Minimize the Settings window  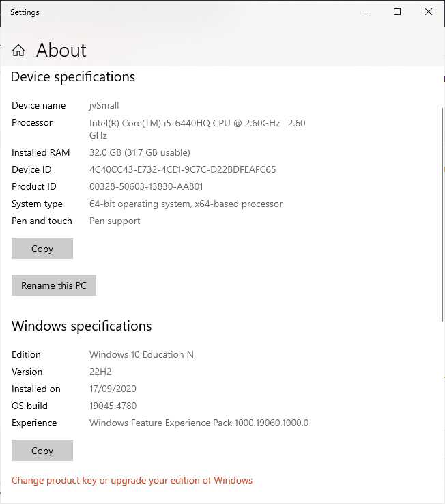point(366,12)
